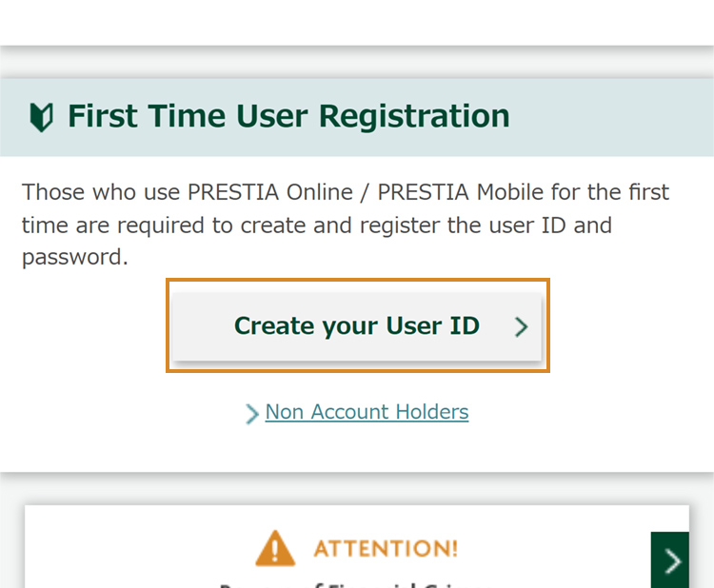Click the orange warning triangle icon
714x588 pixels.
click(x=275, y=548)
